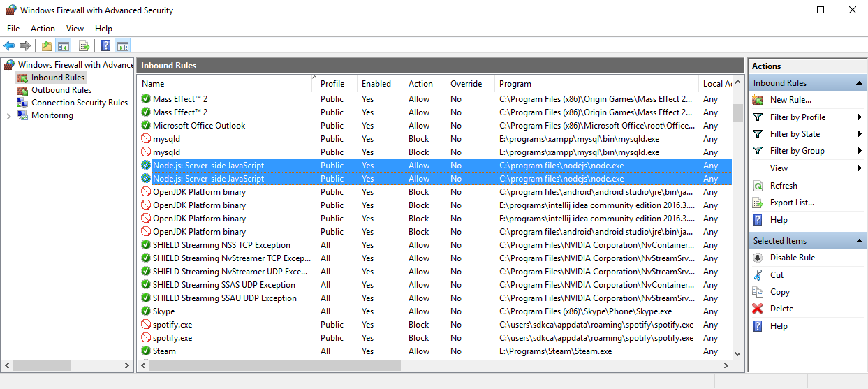Collapse the Selected Items section in Actions
Image resolution: width=868 pixels, height=389 pixels.
click(860, 241)
